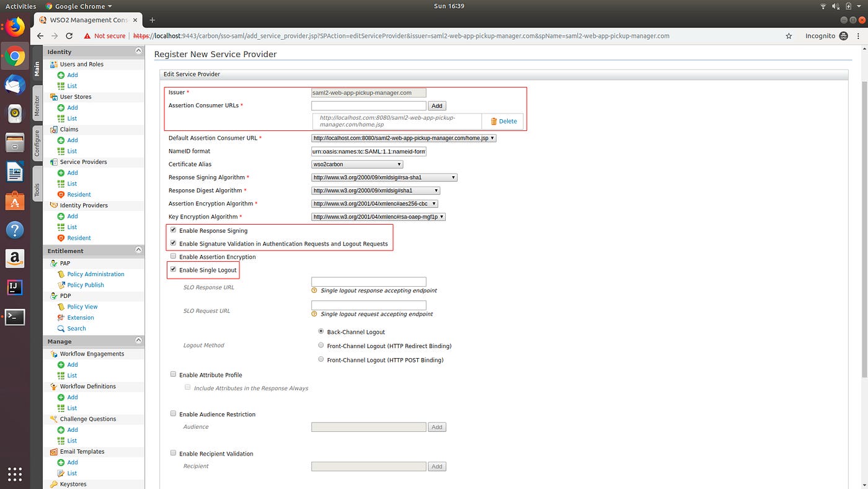868x489 pixels.
Task: Click Add button next to Assertion Consumer URLs
Action: coord(437,106)
